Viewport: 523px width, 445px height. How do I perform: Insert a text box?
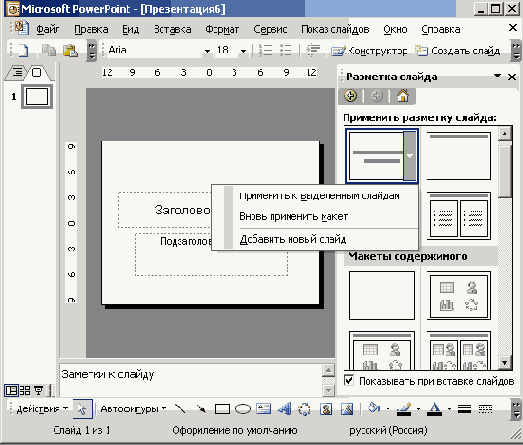coord(264,409)
